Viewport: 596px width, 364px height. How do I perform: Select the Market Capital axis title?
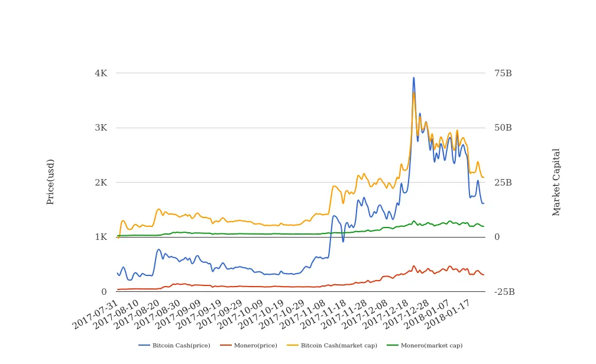556,182
